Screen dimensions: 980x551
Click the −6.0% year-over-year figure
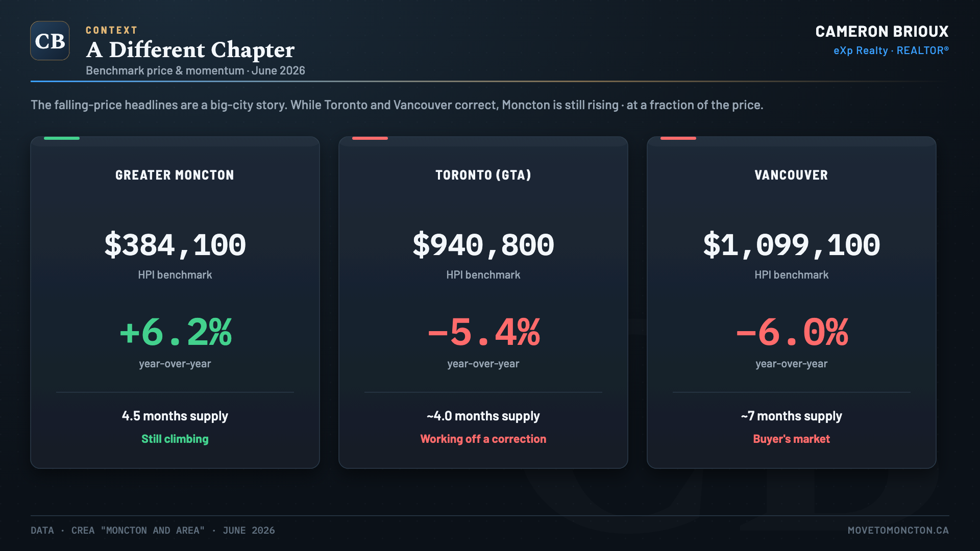coord(792,332)
